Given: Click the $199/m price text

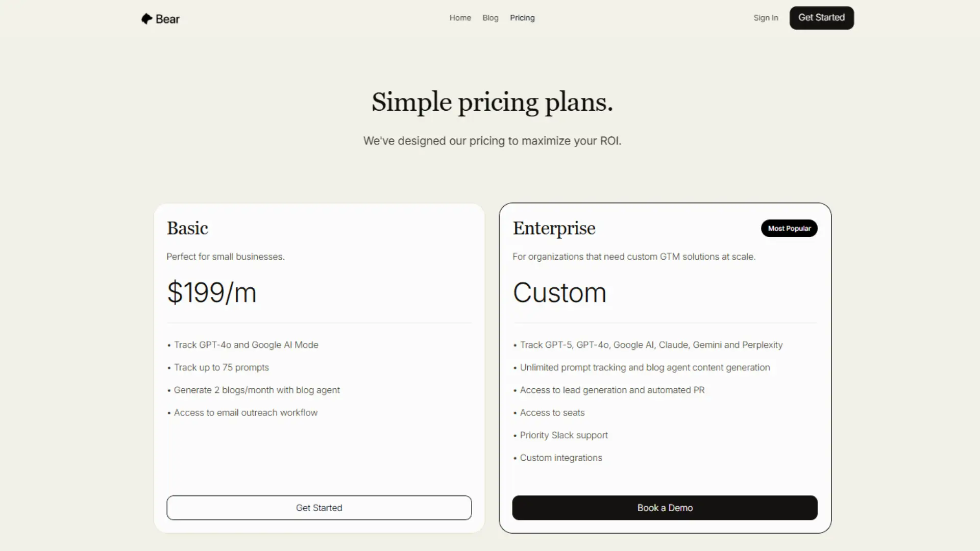Looking at the screenshot, I should pyautogui.click(x=211, y=292).
